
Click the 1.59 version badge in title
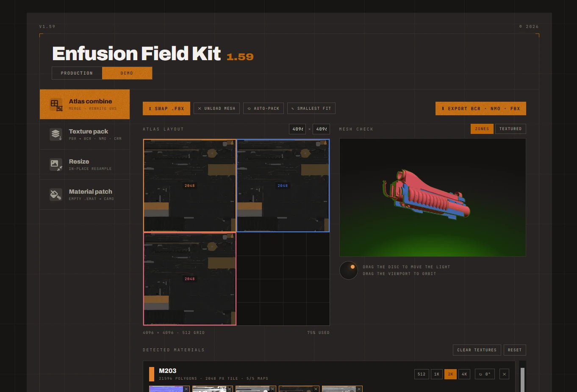pyautogui.click(x=240, y=57)
